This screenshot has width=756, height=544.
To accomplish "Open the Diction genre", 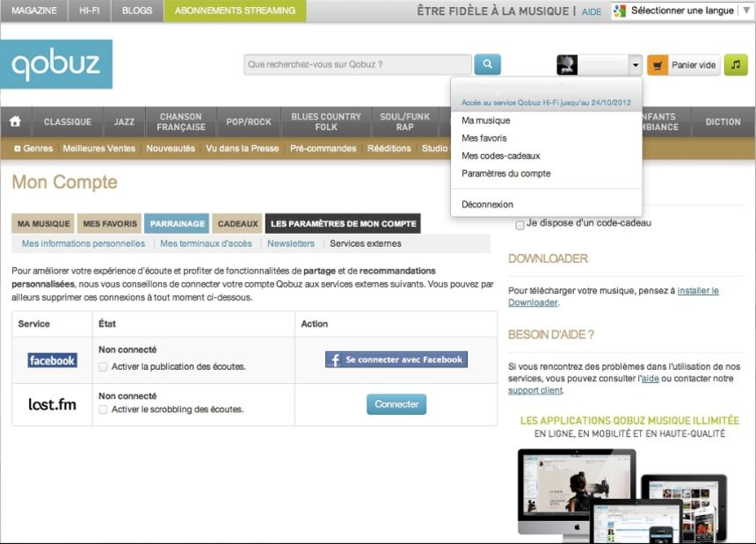I will point(723,122).
